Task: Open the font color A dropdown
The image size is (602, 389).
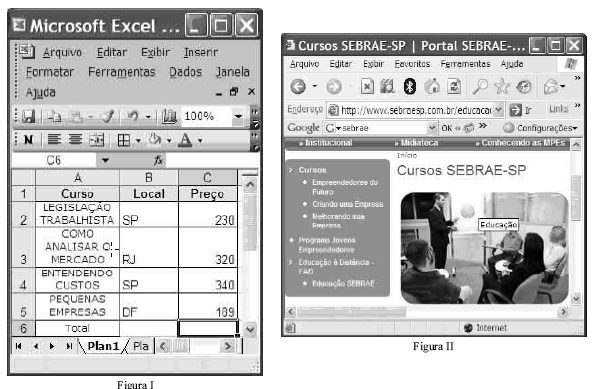Action: [x=200, y=140]
